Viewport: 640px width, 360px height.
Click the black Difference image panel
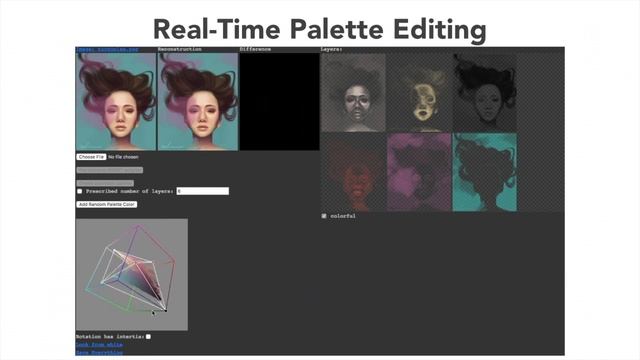pos(280,102)
